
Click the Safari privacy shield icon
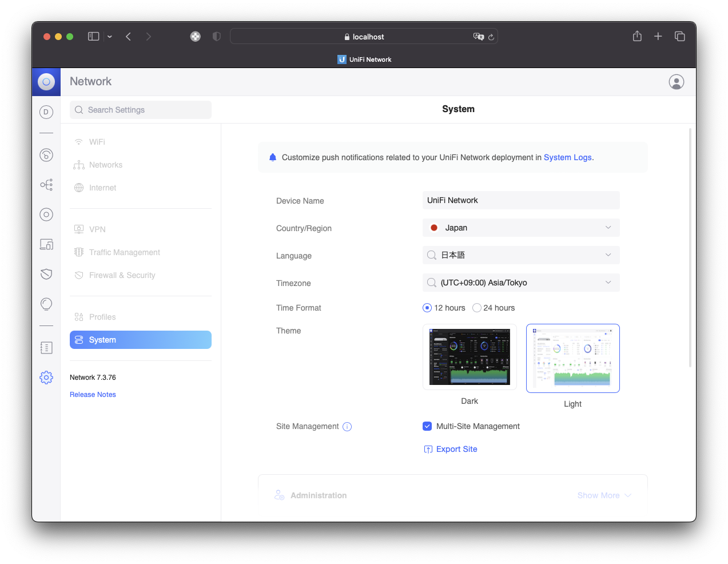pos(216,37)
